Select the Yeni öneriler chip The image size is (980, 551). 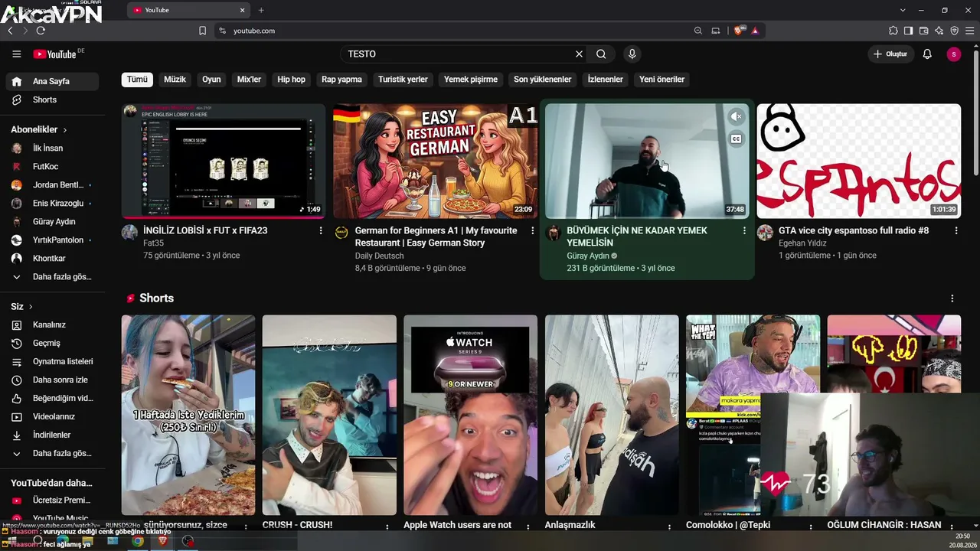click(662, 80)
